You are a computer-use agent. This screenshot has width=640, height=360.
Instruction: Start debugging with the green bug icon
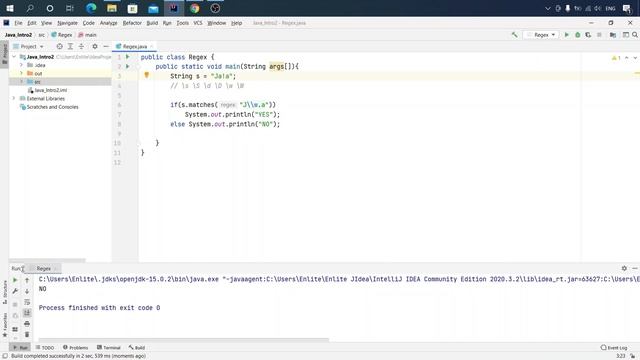pos(578,35)
